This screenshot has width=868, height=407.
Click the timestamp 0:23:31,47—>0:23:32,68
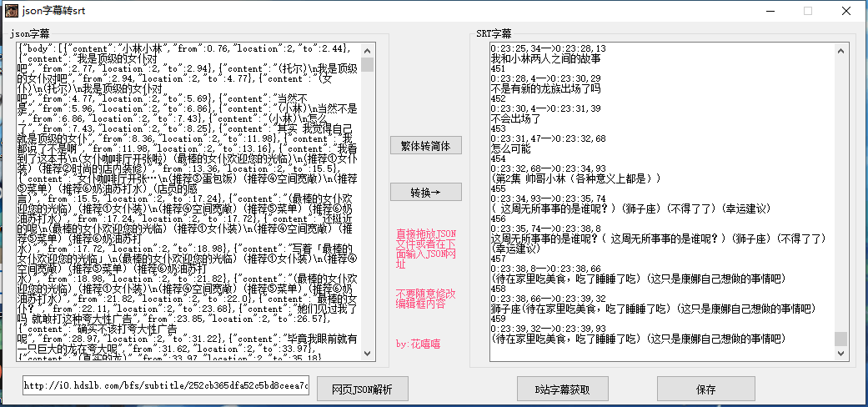pyautogui.click(x=548, y=138)
